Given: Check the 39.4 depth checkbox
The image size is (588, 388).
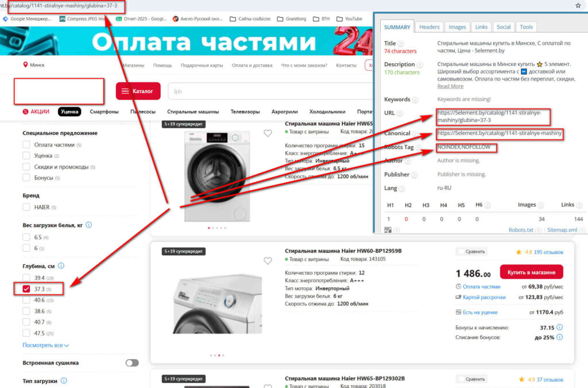Looking at the screenshot, I should pos(26,278).
